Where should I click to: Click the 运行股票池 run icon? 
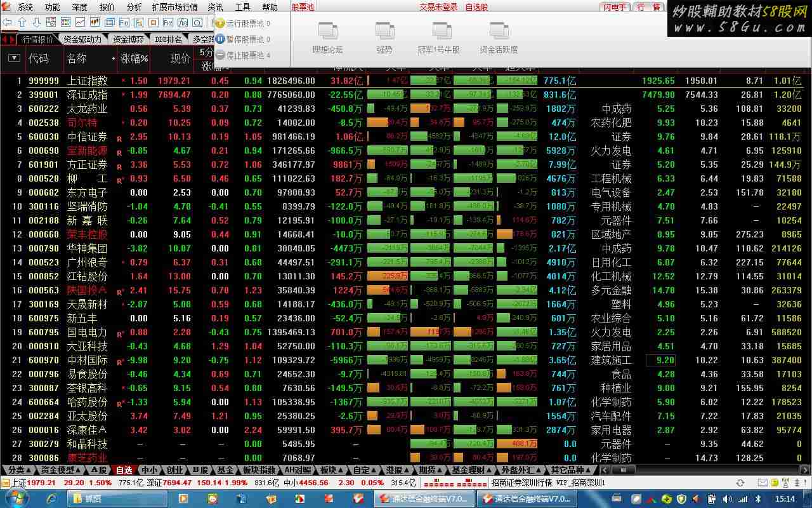click(x=220, y=23)
